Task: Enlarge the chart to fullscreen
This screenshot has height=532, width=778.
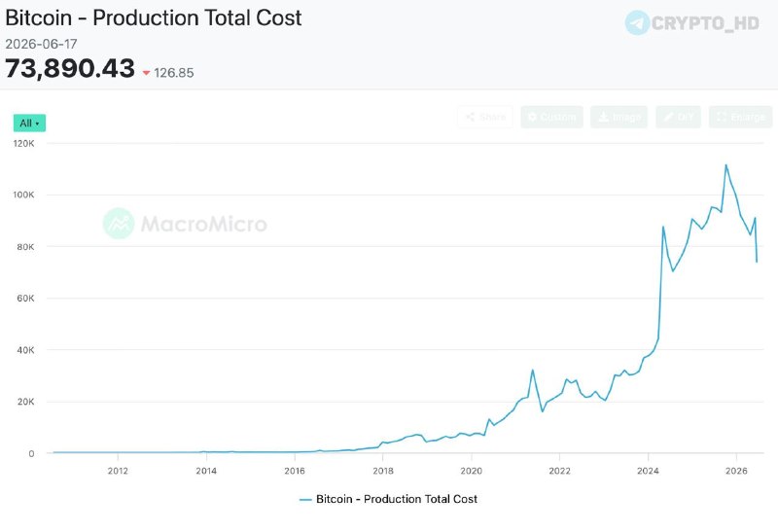Action: 740,117
